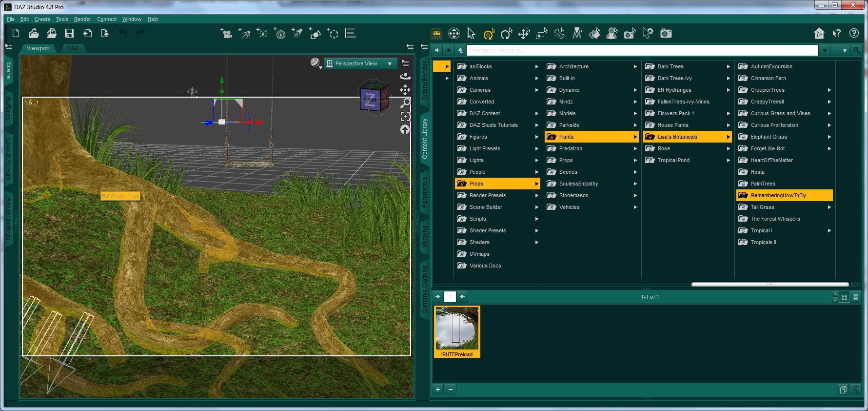The image size is (868, 411).
Task: Select the Node Selection arrow tool
Action: click(x=471, y=33)
